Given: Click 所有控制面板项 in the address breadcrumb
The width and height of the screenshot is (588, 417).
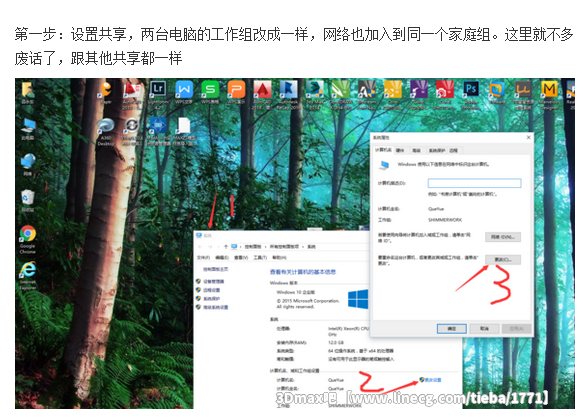Looking at the screenshot, I should click(x=284, y=247).
